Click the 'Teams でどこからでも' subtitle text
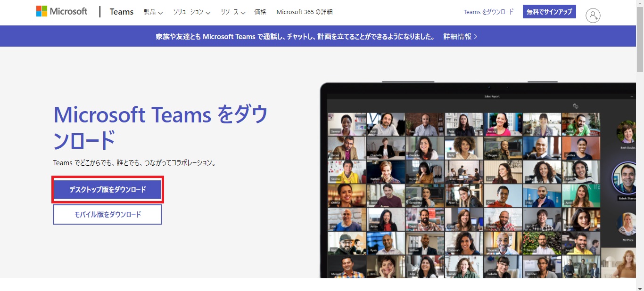The height and width of the screenshot is (291, 644). (135, 163)
